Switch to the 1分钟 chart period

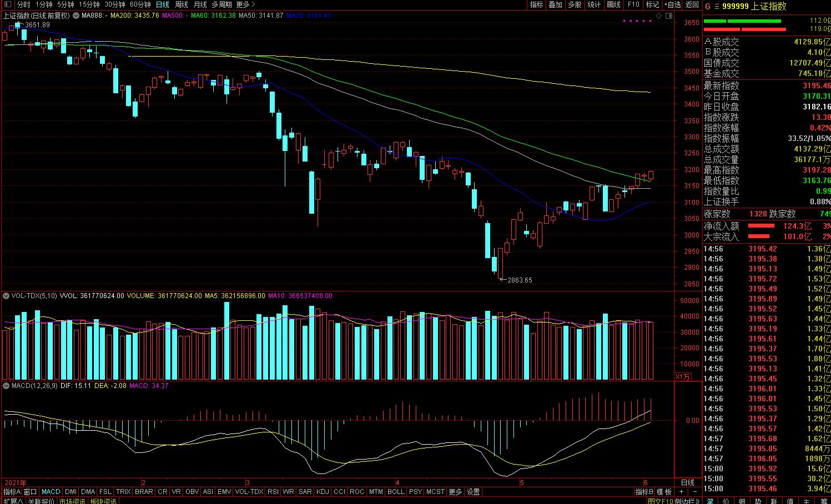tap(44, 4)
